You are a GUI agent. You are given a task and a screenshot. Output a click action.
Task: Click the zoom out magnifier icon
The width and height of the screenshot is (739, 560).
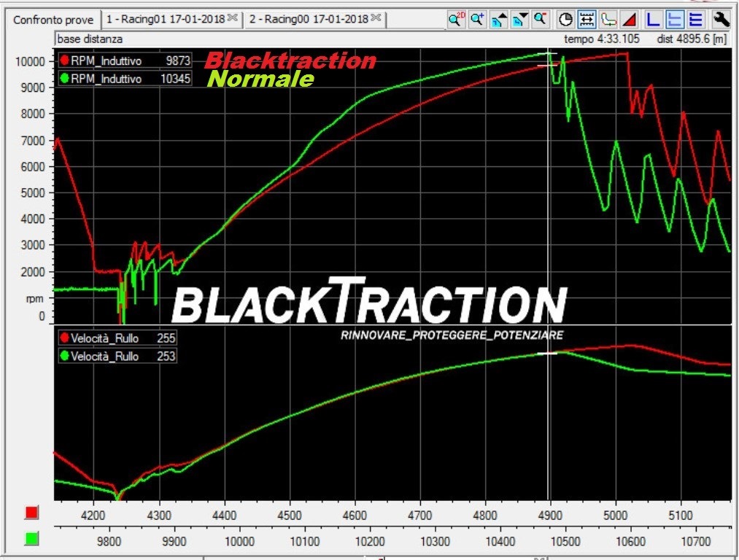pyautogui.click(x=540, y=20)
